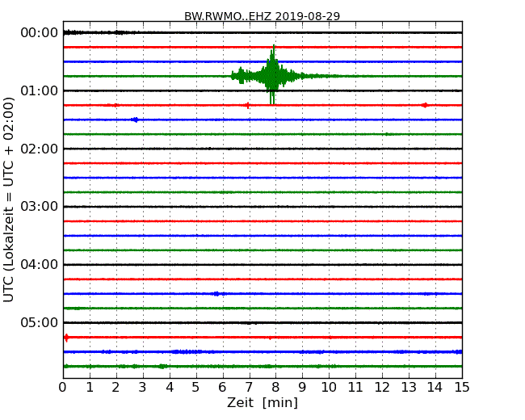The height and width of the screenshot is (420, 525).
Task: Click the Zeit [min] axis label
Action: coord(262,402)
